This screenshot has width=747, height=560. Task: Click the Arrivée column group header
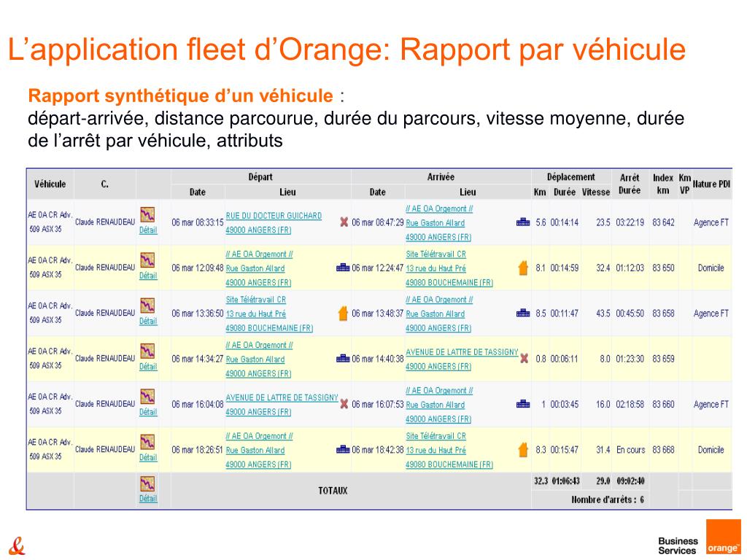point(441,177)
